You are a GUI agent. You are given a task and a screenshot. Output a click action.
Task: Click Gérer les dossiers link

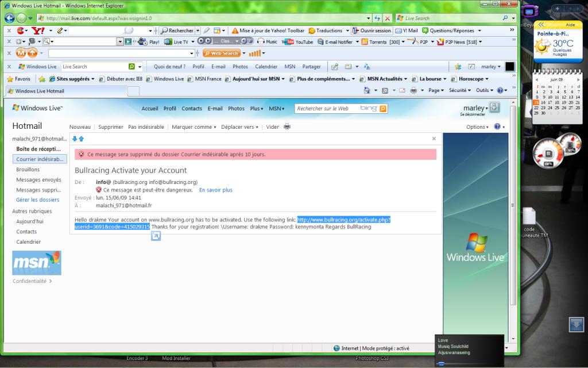coord(37,200)
